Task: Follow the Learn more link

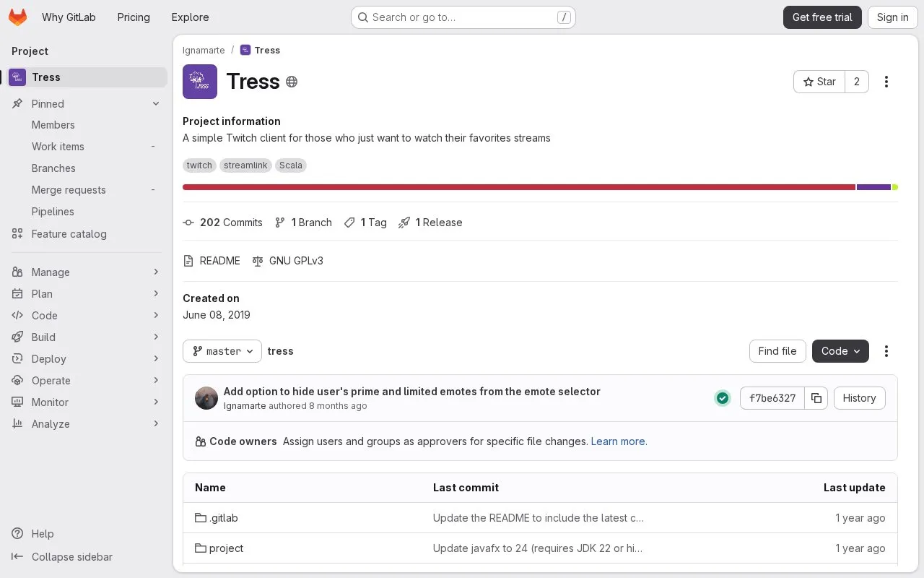Action: click(618, 441)
